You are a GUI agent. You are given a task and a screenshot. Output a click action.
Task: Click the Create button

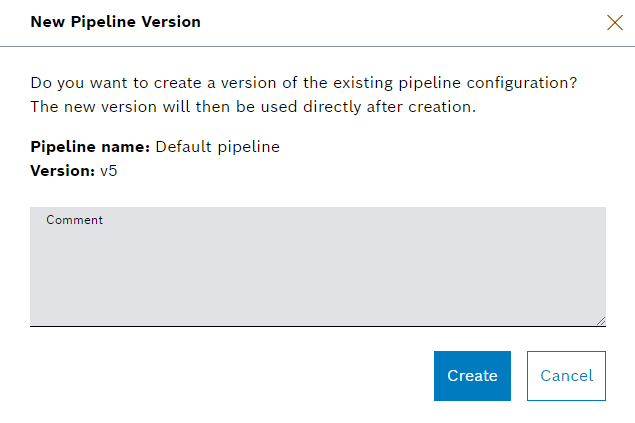pyautogui.click(x=472, y=376)
